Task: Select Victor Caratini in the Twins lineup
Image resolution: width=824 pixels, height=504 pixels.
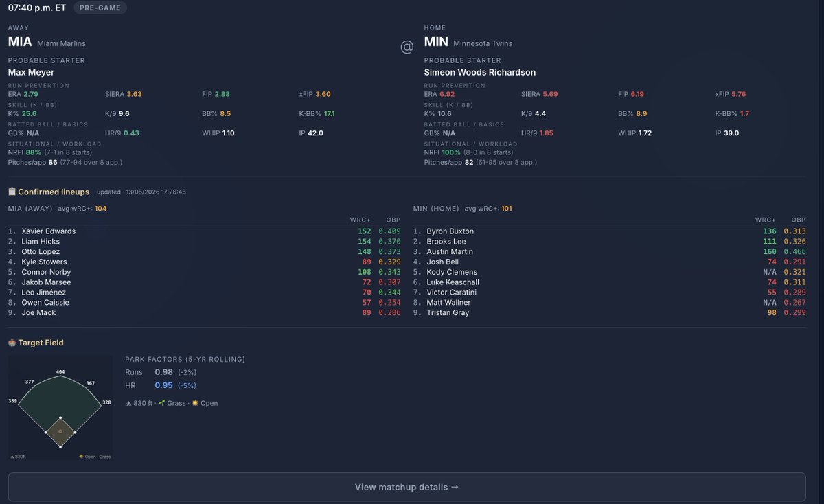Action: [x=452, y=293]
